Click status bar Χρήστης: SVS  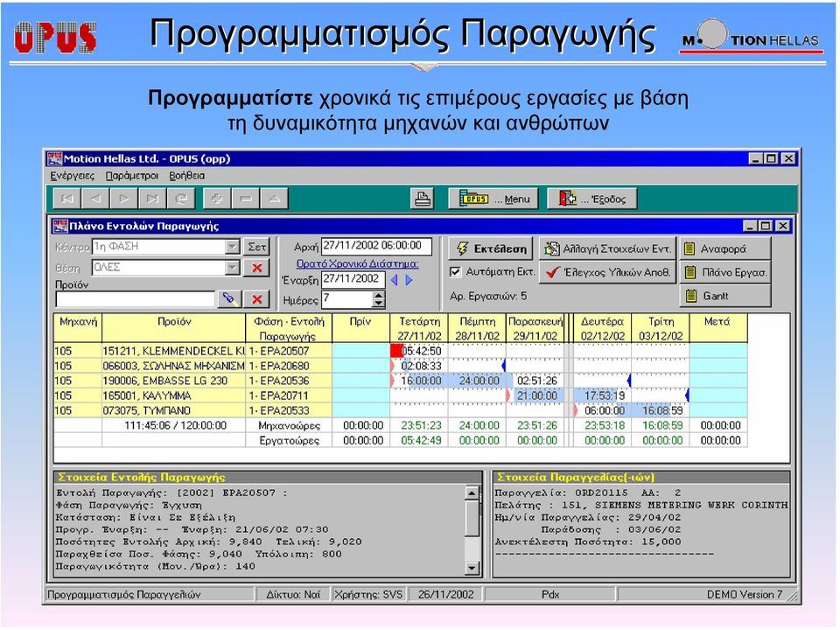[x=368, y=595]
